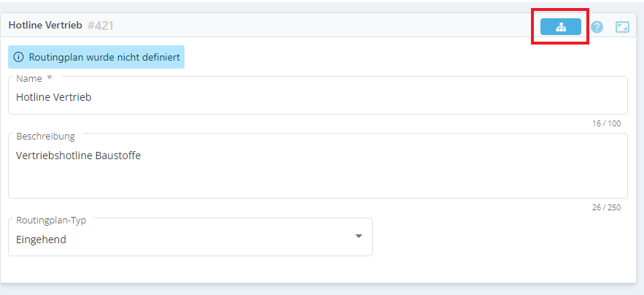Click the #421 ID in header
644x295 pixels.
tap(101, 26)
